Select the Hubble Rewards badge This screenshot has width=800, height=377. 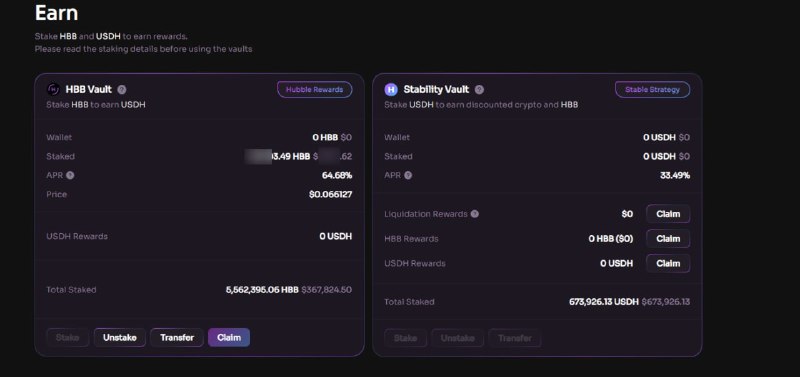click(314, 90)
